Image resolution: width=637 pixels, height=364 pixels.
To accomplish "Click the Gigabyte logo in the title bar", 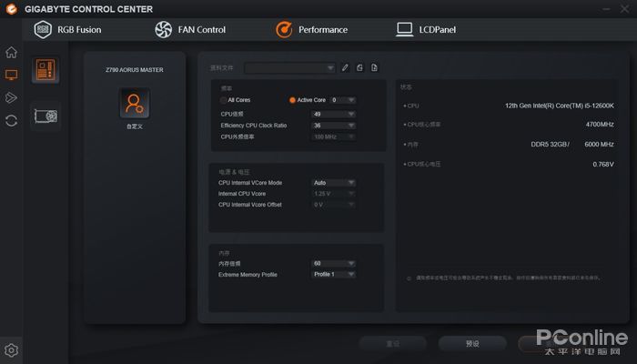I will [11, 9].
